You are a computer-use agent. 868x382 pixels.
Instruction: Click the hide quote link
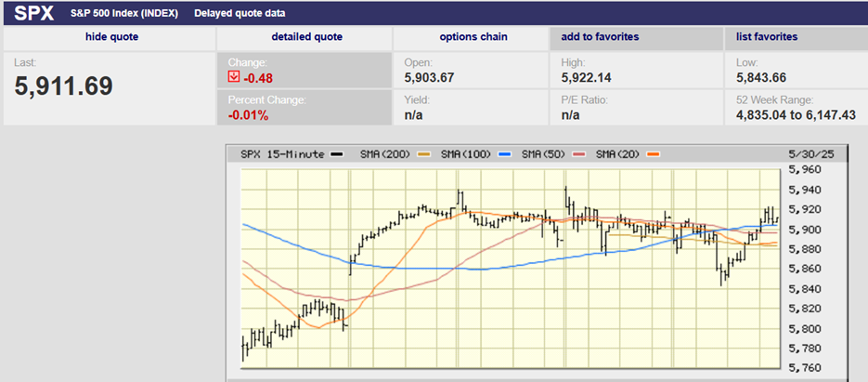point(111,37)
